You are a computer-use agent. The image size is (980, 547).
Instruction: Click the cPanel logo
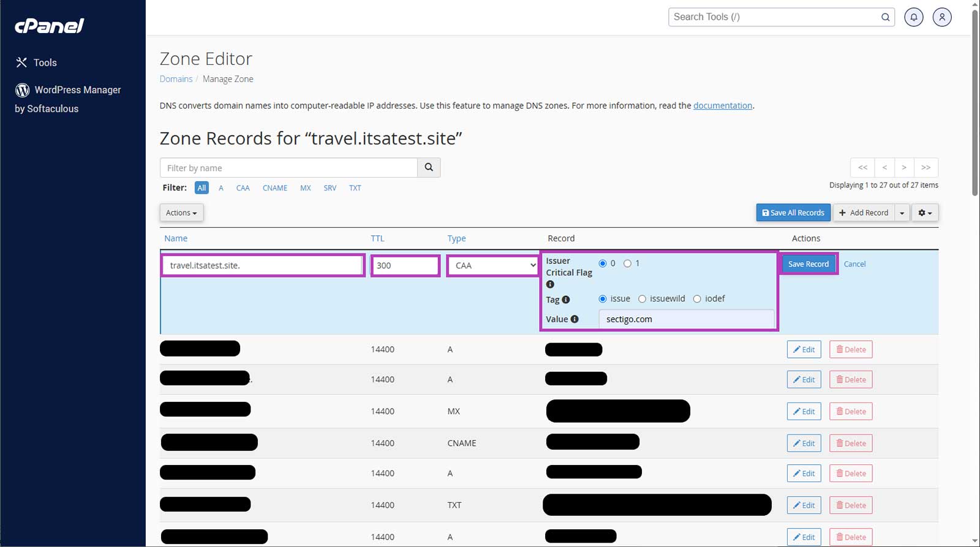[x=49, y=26]
